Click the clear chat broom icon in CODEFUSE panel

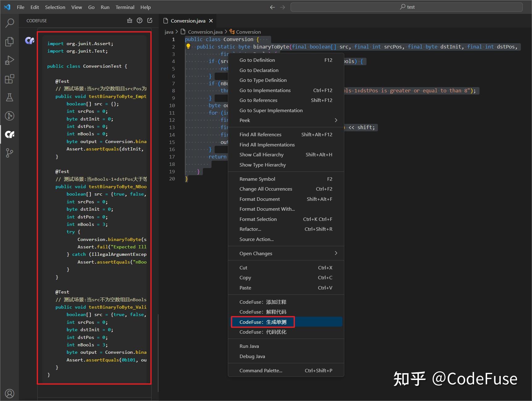(129, 20)
